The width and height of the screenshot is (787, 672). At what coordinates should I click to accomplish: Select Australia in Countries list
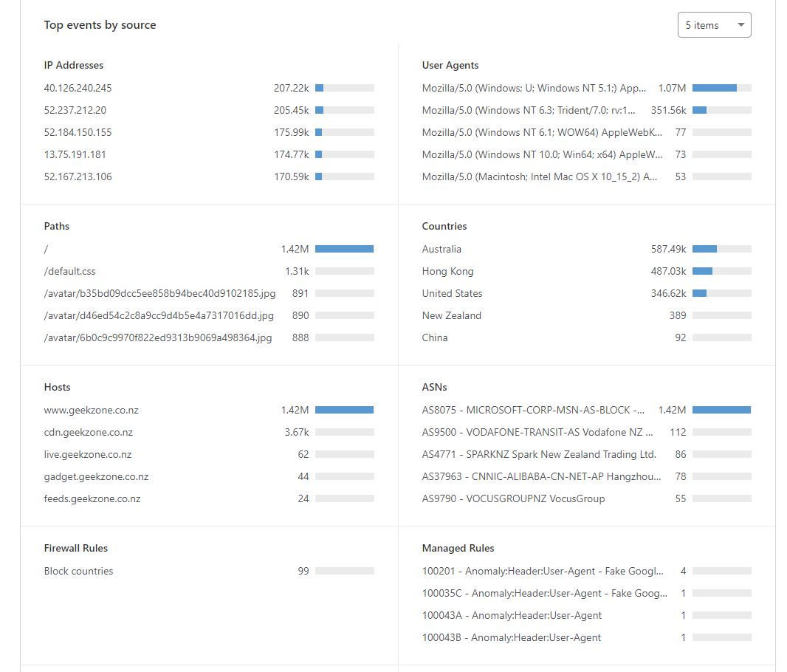pos(441,249)
